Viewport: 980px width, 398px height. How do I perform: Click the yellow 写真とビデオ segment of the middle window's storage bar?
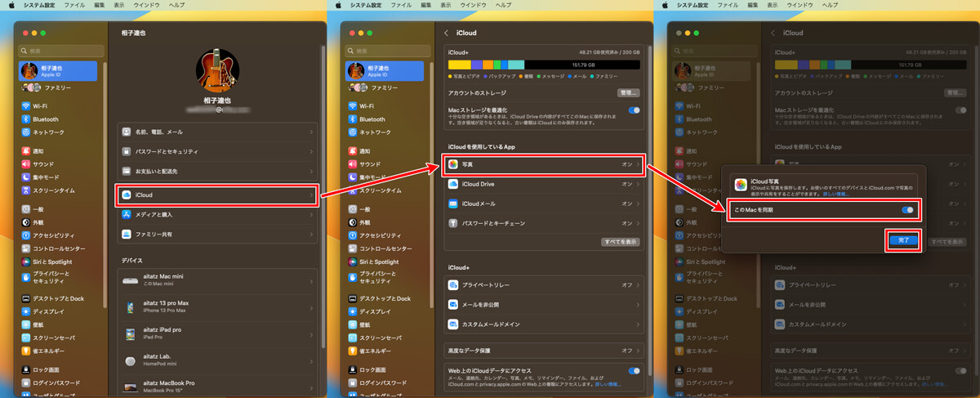point(459,64)
